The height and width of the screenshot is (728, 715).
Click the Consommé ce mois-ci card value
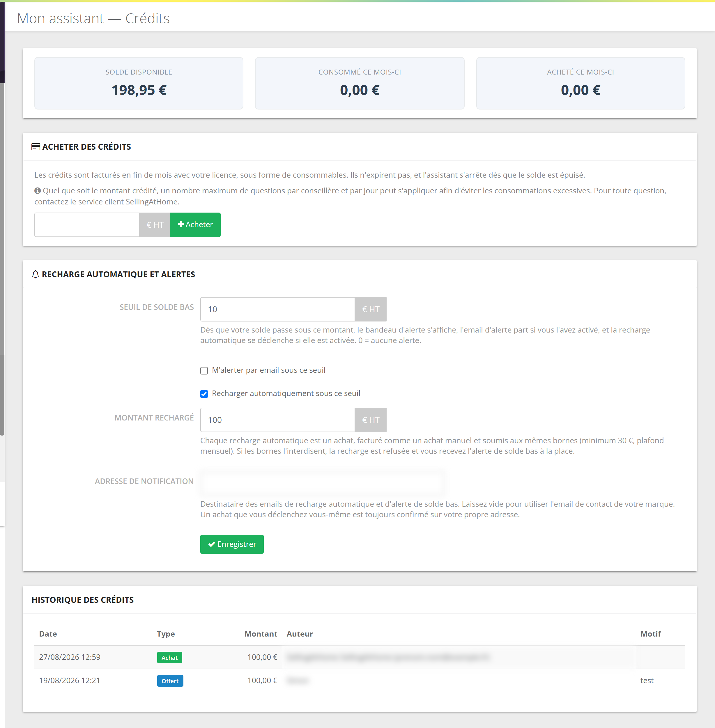tap(360, 90)
